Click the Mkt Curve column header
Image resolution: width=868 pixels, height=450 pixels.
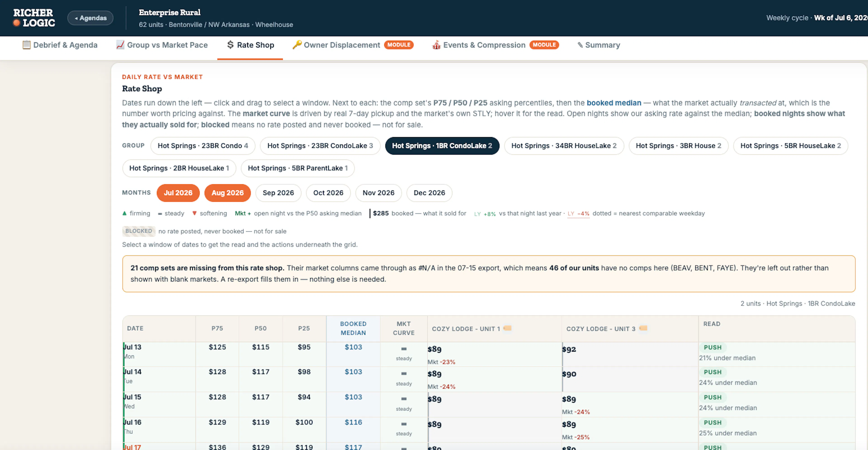(x=404, y=328)
